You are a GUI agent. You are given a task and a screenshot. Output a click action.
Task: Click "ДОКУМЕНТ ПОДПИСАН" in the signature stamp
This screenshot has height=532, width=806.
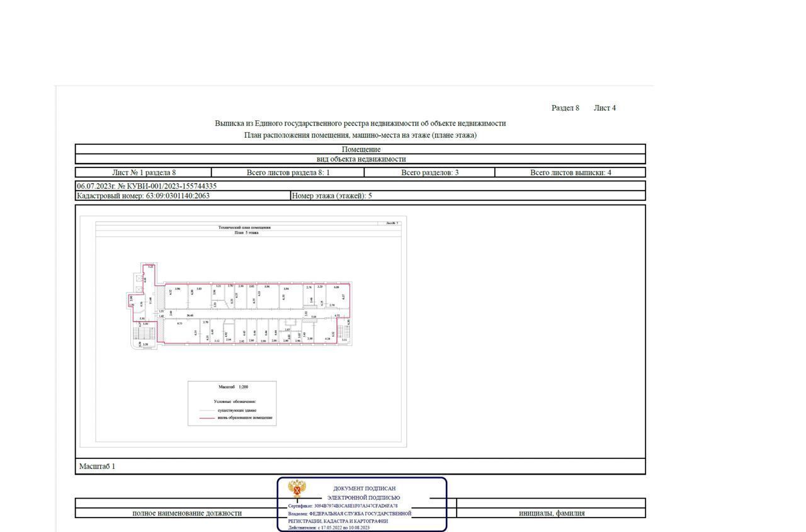point(365,489)
